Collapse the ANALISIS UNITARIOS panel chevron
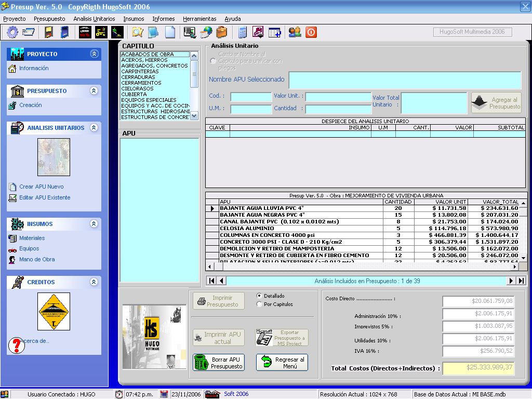532x399 pixels. click(x=94, y=127)
